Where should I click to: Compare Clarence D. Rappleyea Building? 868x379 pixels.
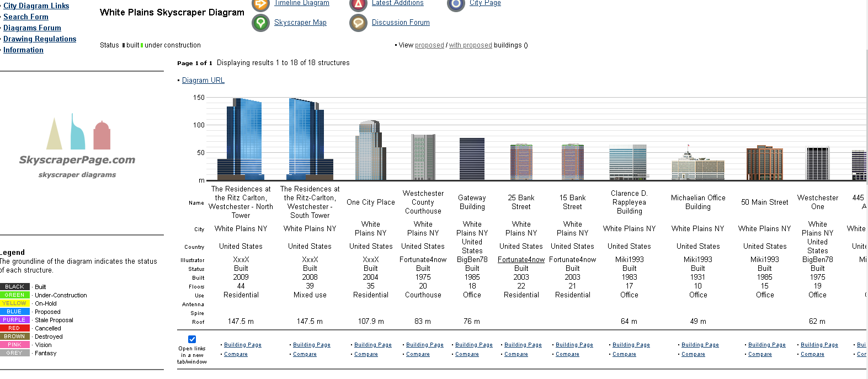coord(624,354)
